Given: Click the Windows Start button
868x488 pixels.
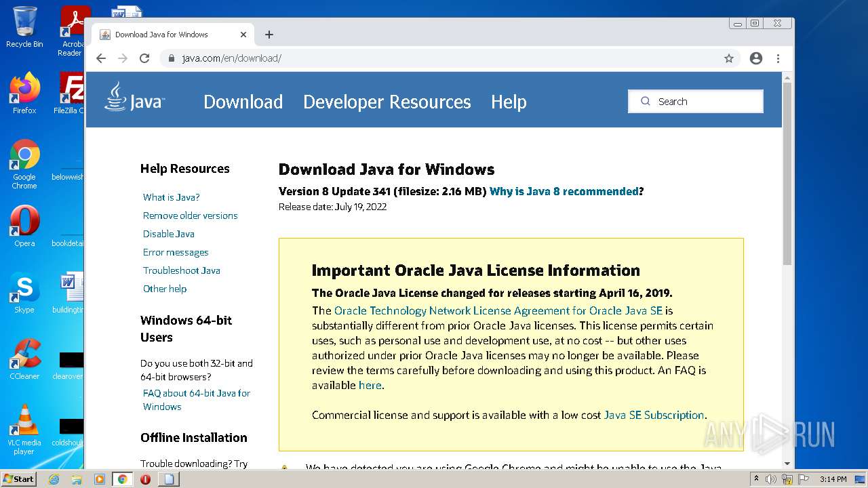Looking at the screenshot, I should (x=19, y=479).
